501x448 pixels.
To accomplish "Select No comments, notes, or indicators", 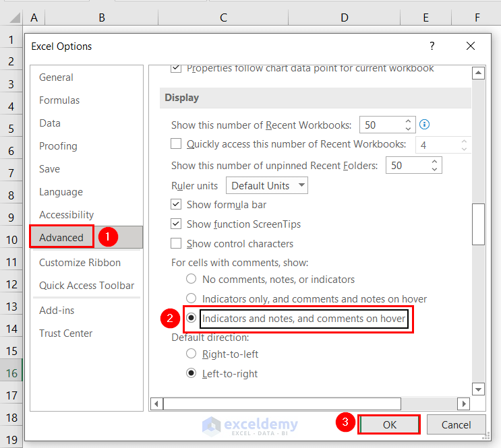I will point(191,279).
